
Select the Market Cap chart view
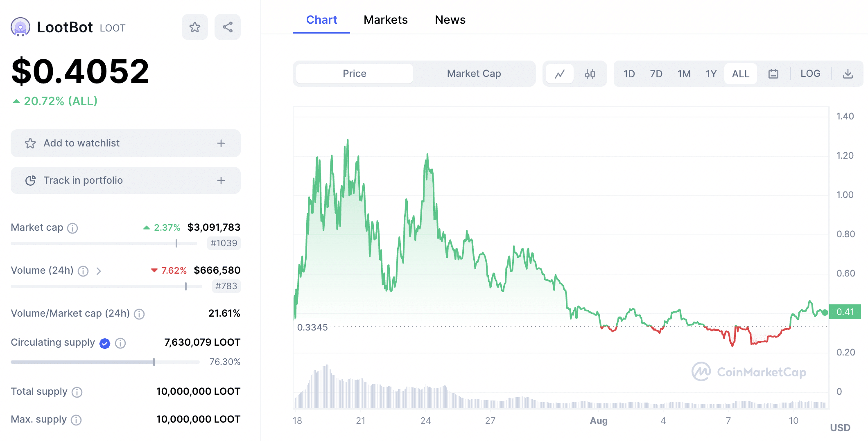[474, 74]
